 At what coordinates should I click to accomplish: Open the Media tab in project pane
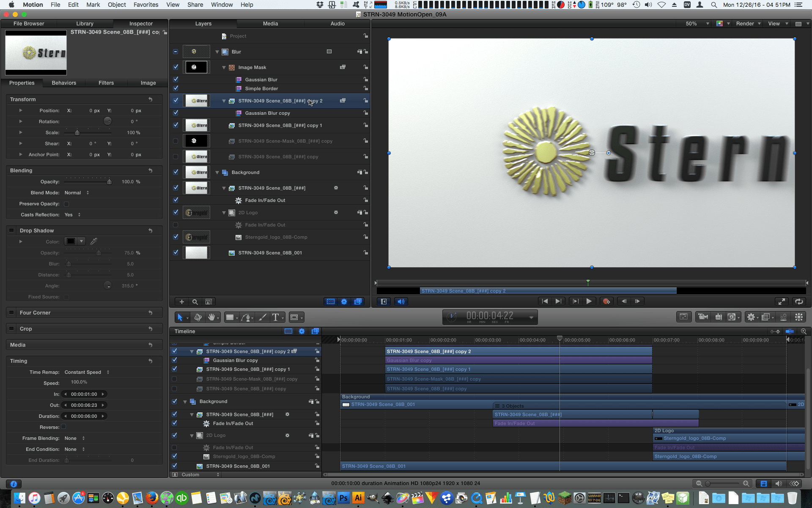click(270, 24)
